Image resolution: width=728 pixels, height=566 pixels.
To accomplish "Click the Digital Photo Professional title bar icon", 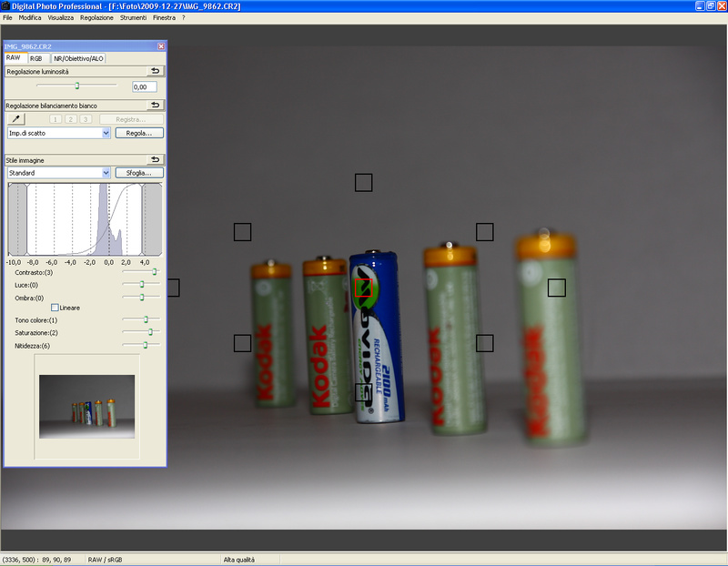I will tap(5, 6).
